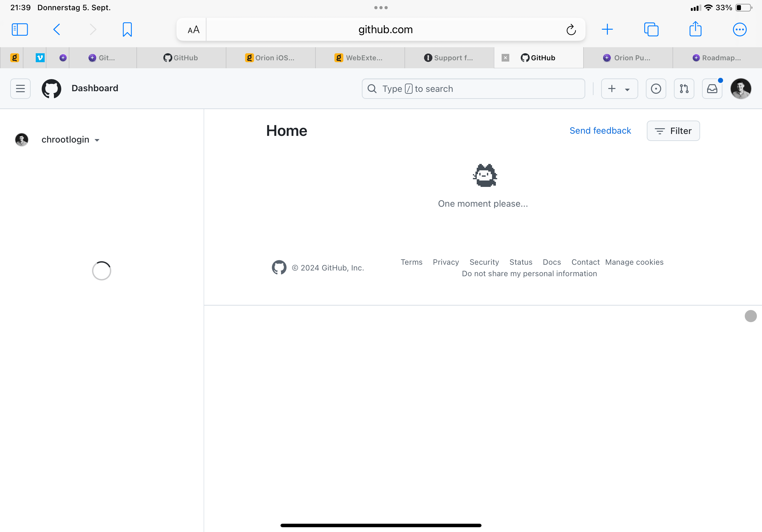The image size is (762, 532).
Task: Open GitHub hamburger navigation menu
Action: click(20, 89)
